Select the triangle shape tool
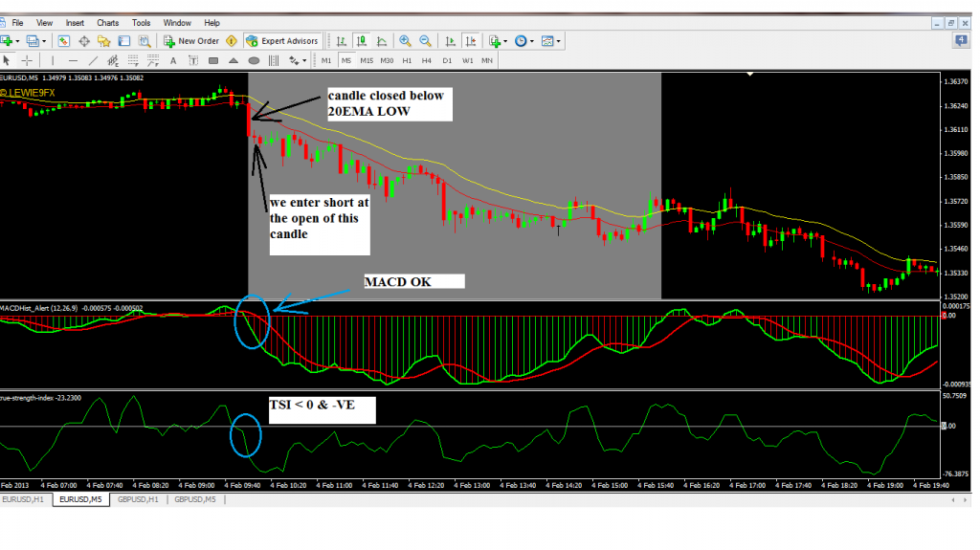 (234, 60)
